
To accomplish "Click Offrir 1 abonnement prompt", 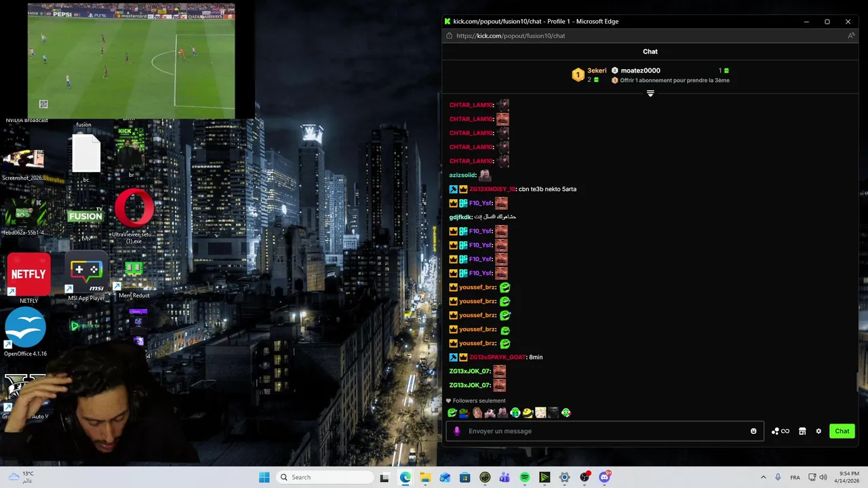I will [x=670, y=81].
